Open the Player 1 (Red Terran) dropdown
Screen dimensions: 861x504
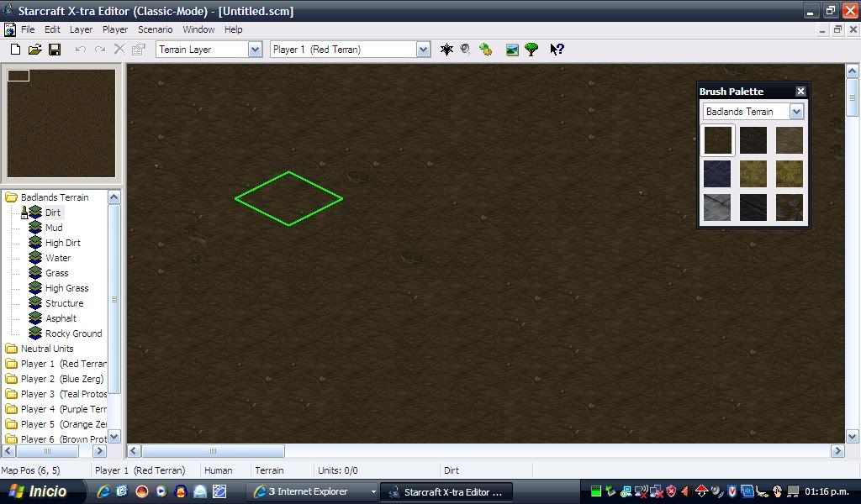(423, 50)
